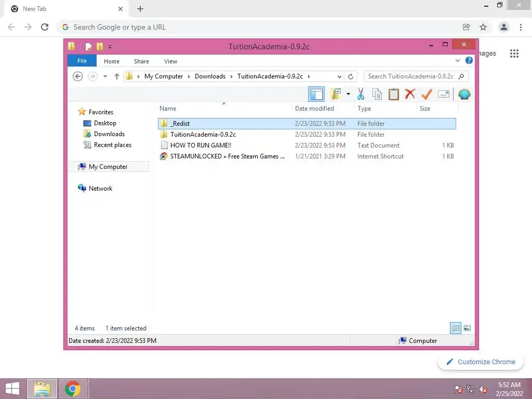Image resolution: width=532 pixels, height=399 pixels.
Task: Select Downloads in navigation pane
Action: (x=104, y=134)
